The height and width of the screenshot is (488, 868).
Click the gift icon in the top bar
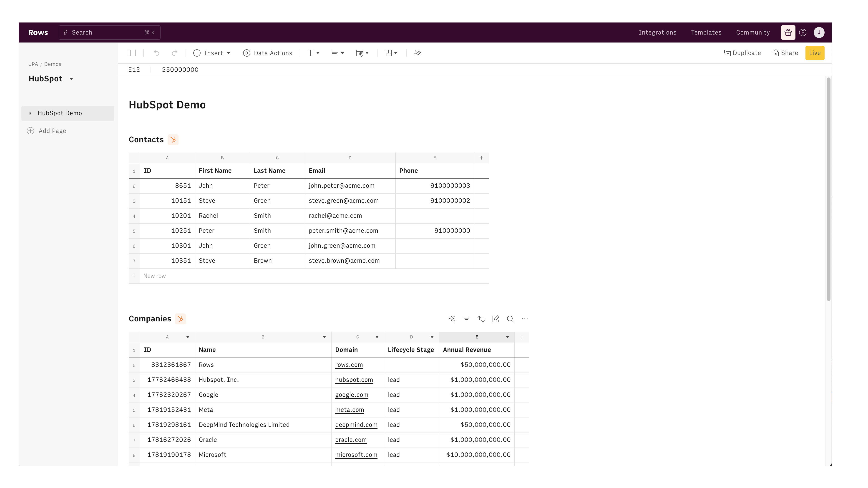click(x=788, y=32)
